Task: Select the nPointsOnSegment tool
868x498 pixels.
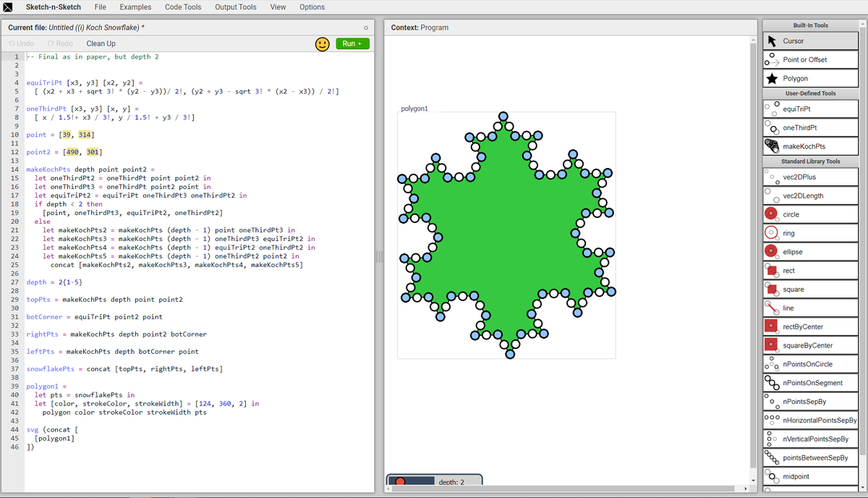Action: (x=811, y=384)
